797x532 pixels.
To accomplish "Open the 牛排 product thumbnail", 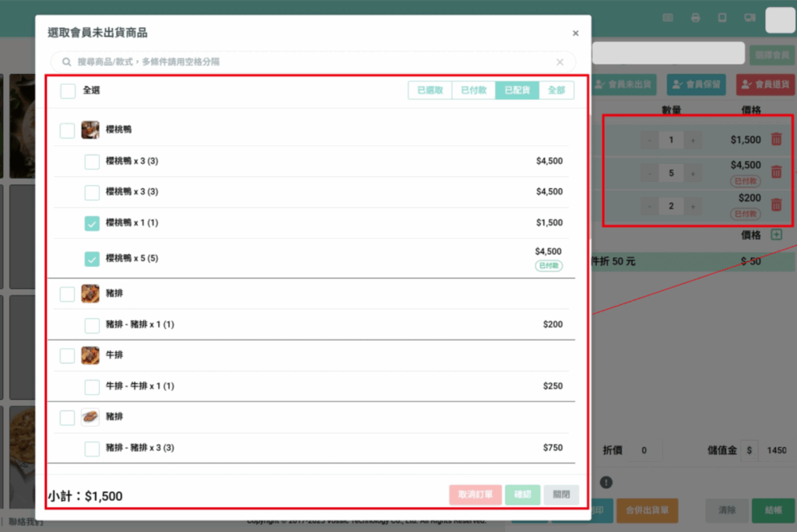I will (x=90, y=355).
